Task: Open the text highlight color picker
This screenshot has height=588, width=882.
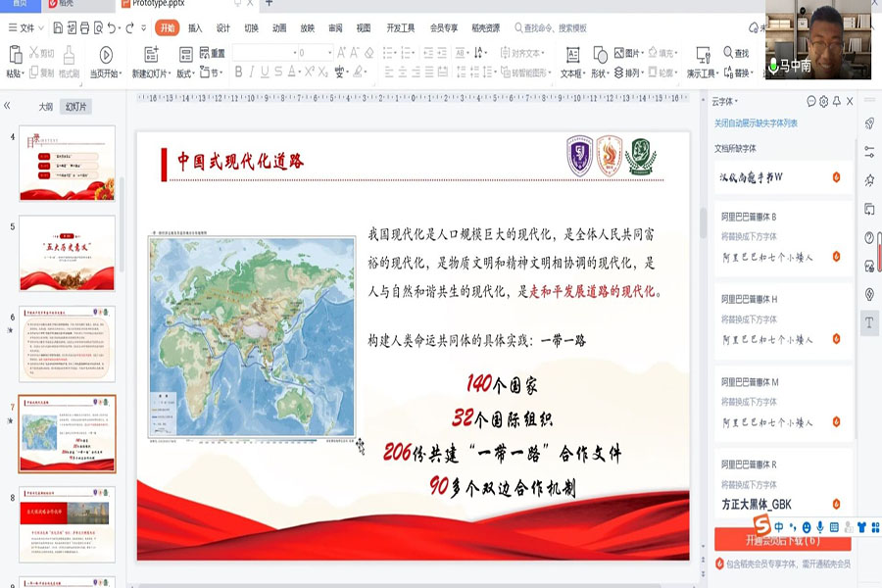Action: pyautogui.click(x=359, y=72)
